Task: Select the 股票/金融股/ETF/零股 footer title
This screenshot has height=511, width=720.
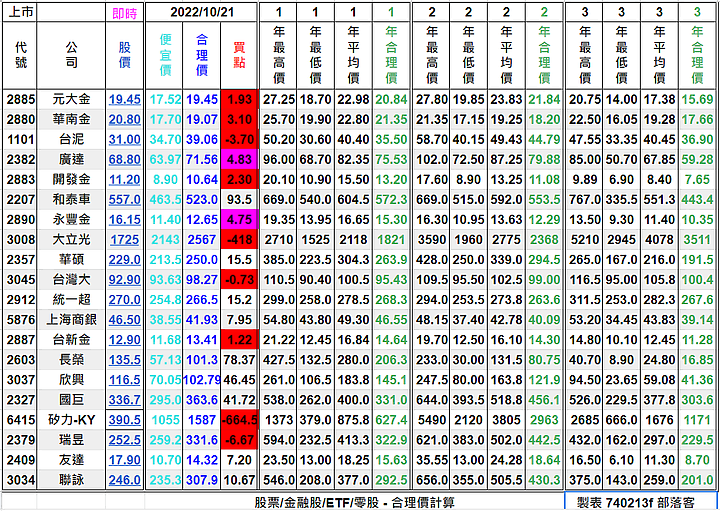Action: [x=354, y=503]
